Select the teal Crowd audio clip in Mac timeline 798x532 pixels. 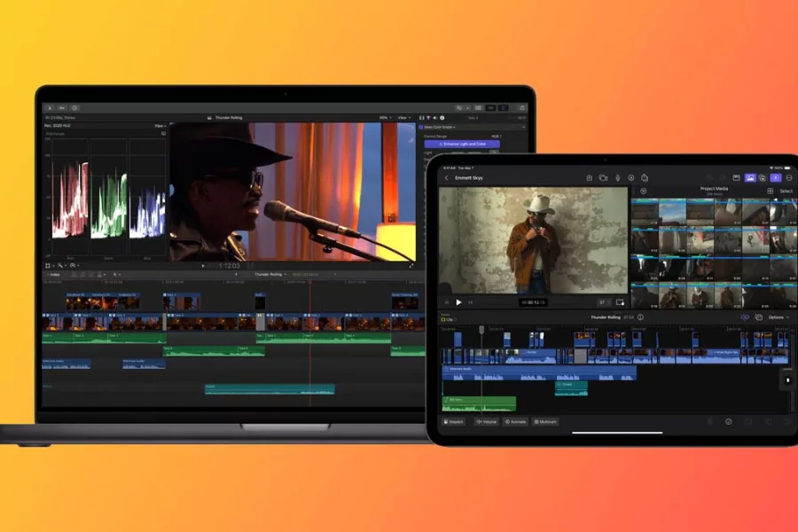[270, 389]
